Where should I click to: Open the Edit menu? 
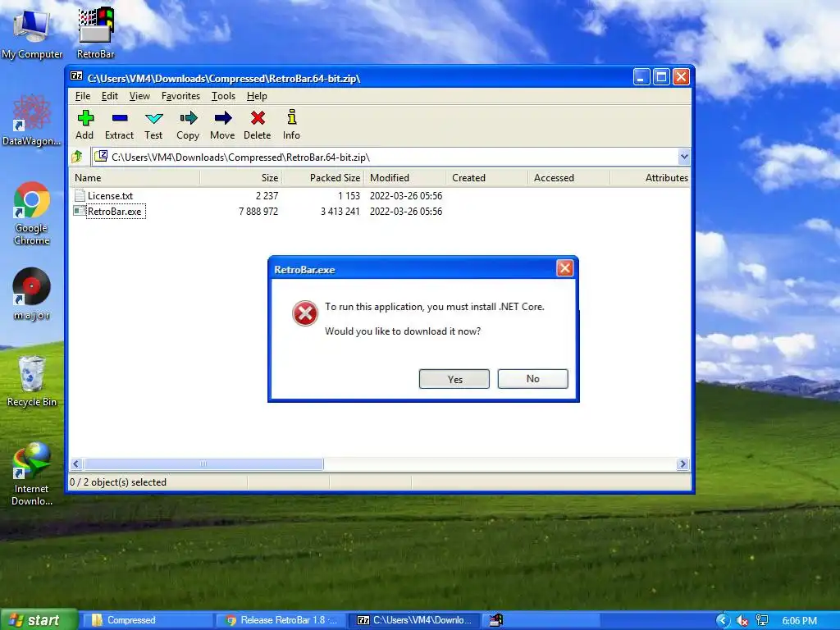109,96
